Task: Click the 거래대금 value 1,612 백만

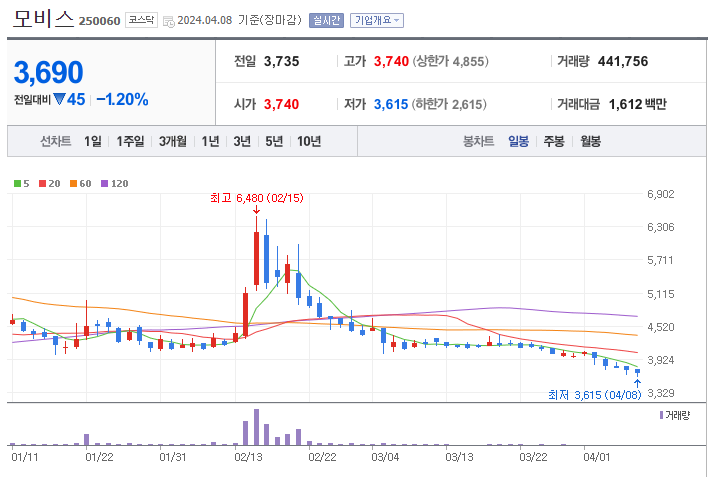Action: click(638, 104)
